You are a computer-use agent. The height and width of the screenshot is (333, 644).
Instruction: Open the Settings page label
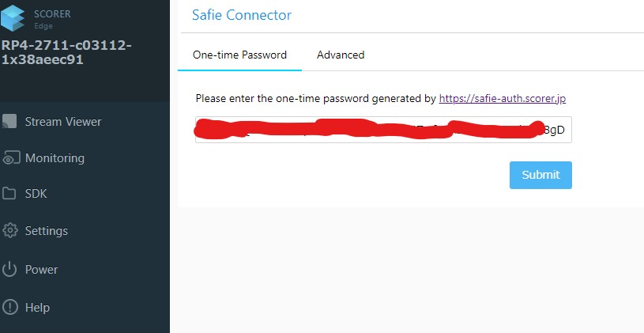click(x=47, y=231)
